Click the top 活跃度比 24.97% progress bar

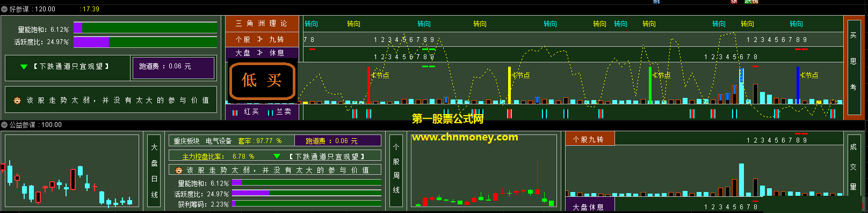tap(145, 41)
